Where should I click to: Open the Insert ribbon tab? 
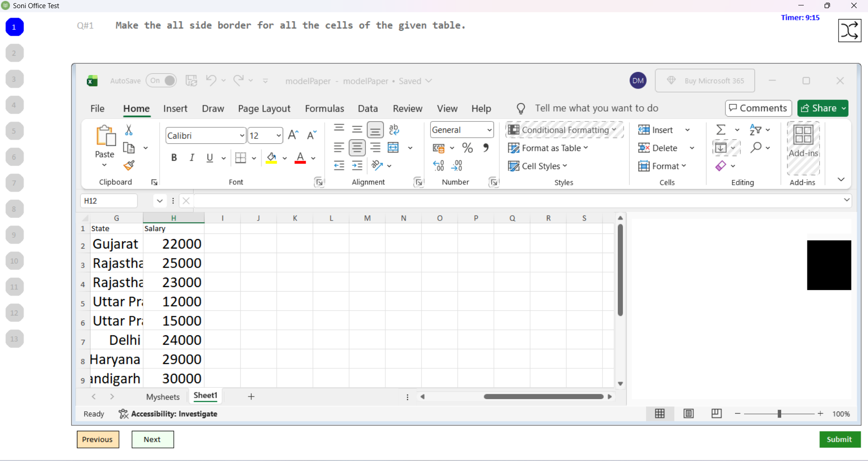pos(175,108)
